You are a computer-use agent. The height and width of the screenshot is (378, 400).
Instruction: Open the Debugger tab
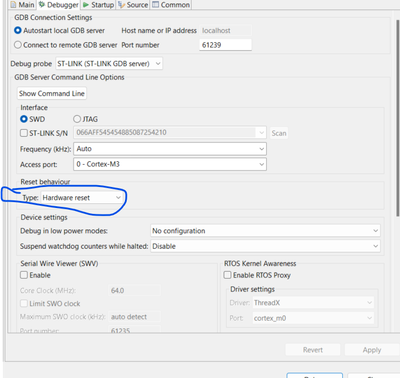pyautogui.click(x=59, y=5)
